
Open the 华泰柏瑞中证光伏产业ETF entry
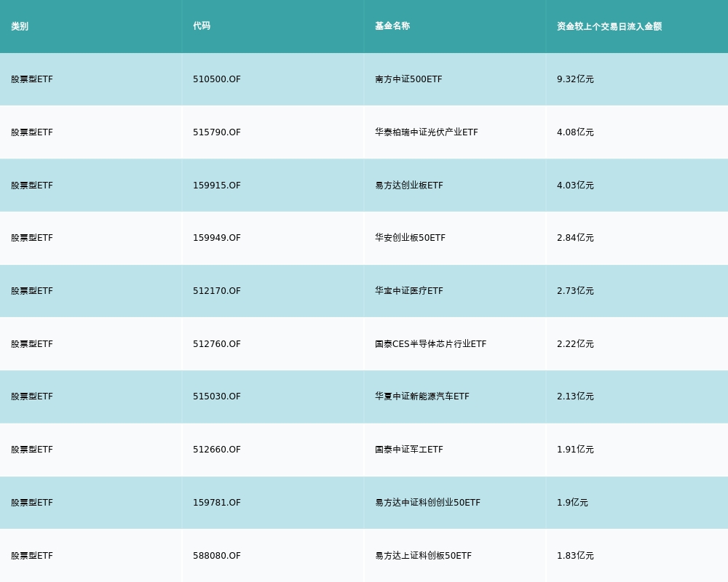point(427,132)
